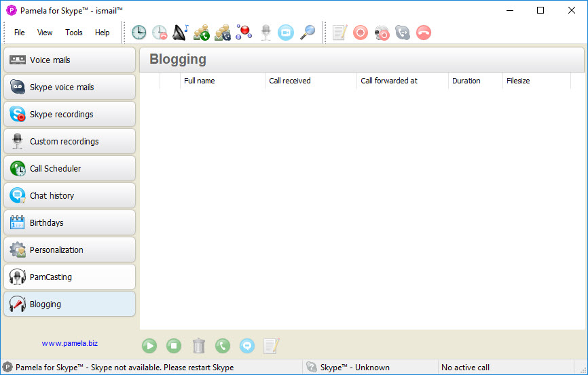The height and width of the screenshot is (375, 588).
Task: Click the Pamela logo in title bar
Action: point(12,10)
